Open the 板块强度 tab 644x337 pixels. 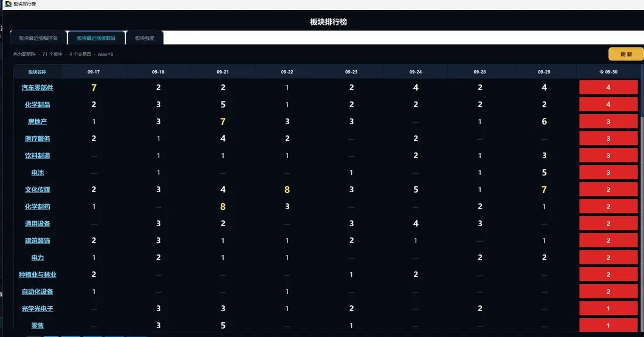145,38
